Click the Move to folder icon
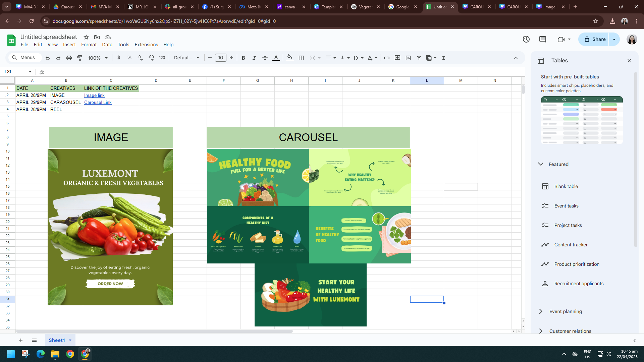Viewport: 644px width, 362px height. tap(97, 37)
